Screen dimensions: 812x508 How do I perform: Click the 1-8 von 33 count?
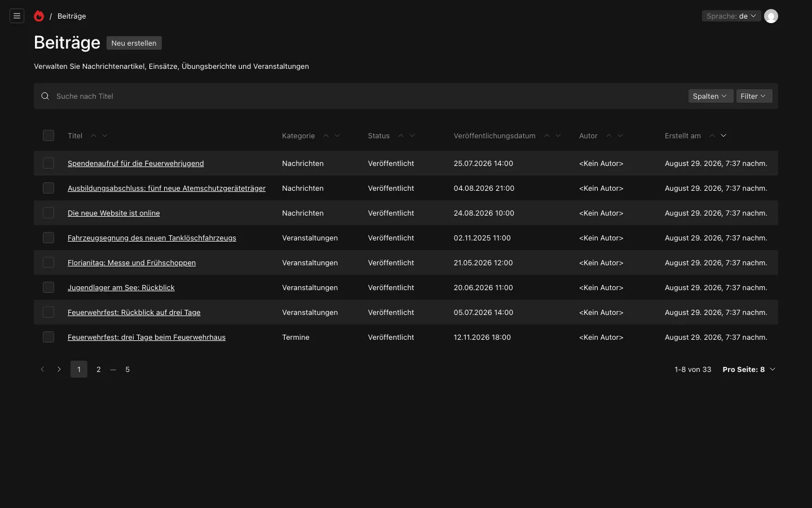(x=693, y=369)
